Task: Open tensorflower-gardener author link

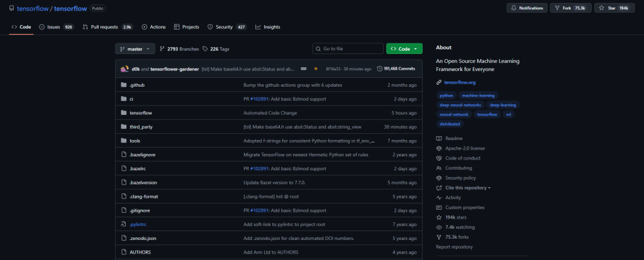Action: tap(175, 69)
